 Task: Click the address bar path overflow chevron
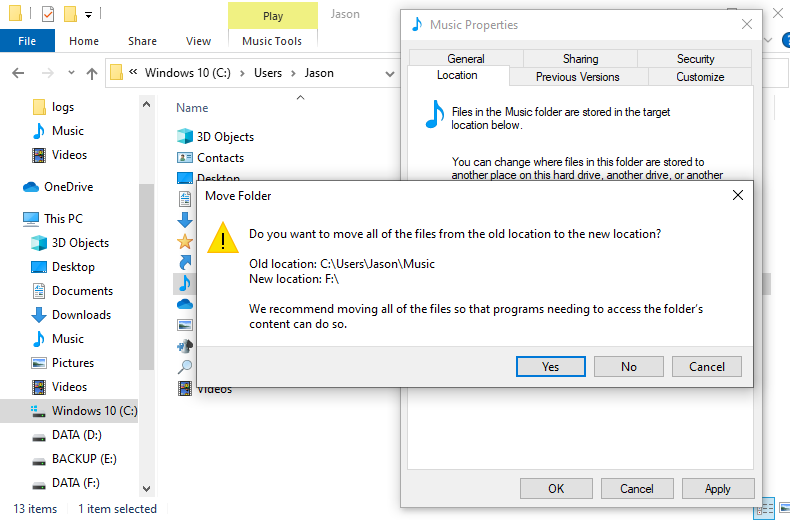pos(133,72)
